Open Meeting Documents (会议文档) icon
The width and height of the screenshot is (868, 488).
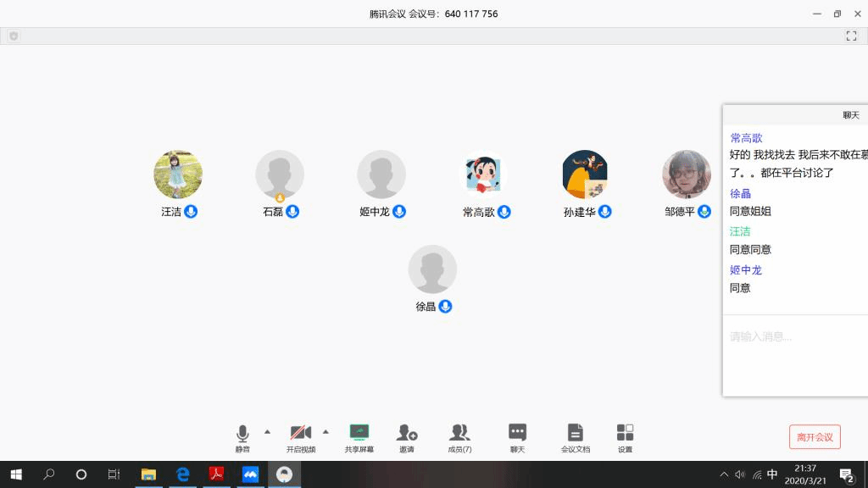575,433
